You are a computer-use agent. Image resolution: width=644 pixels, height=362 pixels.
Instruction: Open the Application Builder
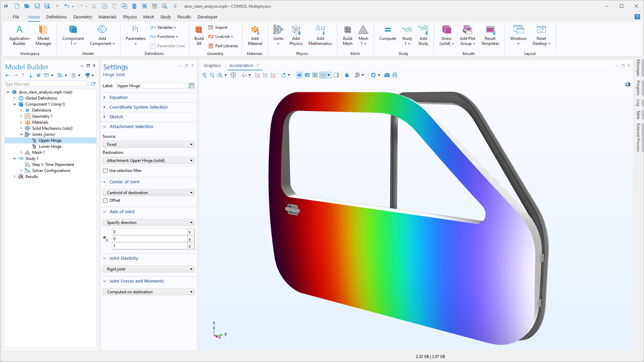(x=19, y=35)
